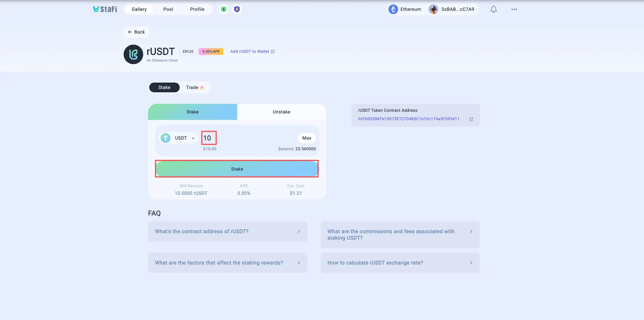Expand the rUSDT exchange rate FAQ
The image size is (644, 320).
click(400, 263)
